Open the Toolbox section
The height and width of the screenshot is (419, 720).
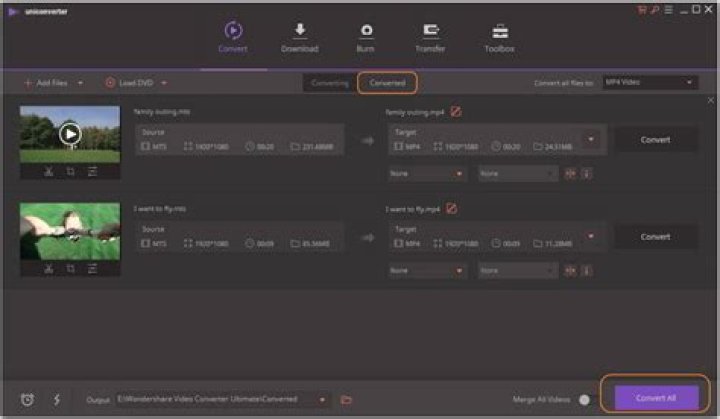point(499,37)
